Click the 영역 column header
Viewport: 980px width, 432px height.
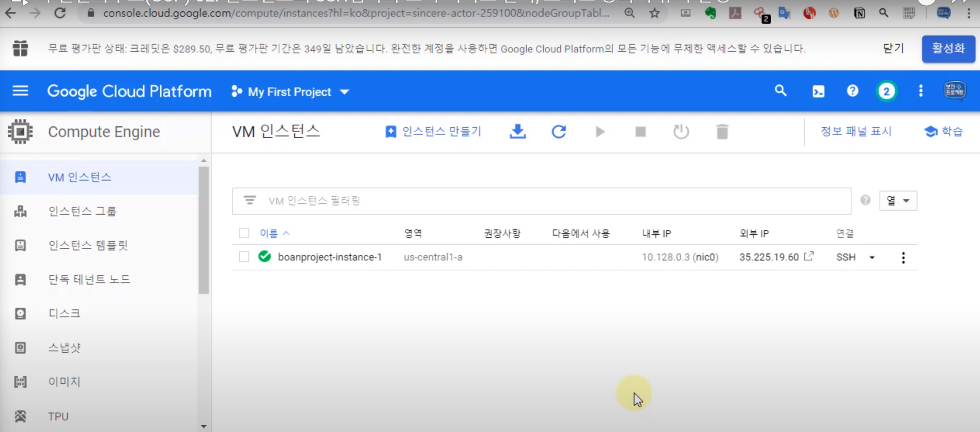click(x=413, y=233)
